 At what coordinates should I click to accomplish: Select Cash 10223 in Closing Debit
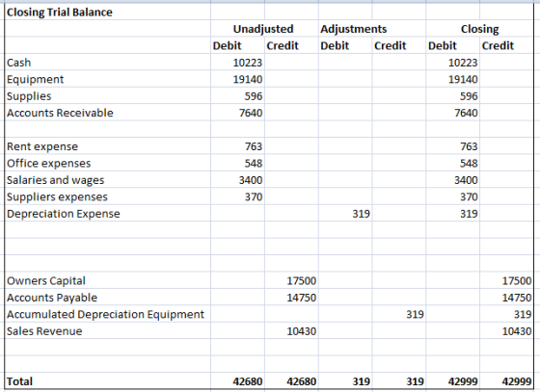pyautogui.click(x=463, y=63)
